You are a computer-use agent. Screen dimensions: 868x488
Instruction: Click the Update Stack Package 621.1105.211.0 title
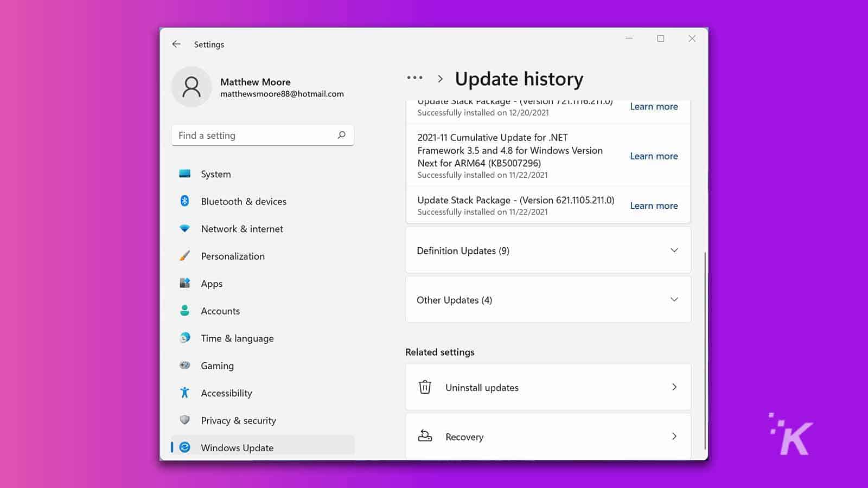click(516, 200)
